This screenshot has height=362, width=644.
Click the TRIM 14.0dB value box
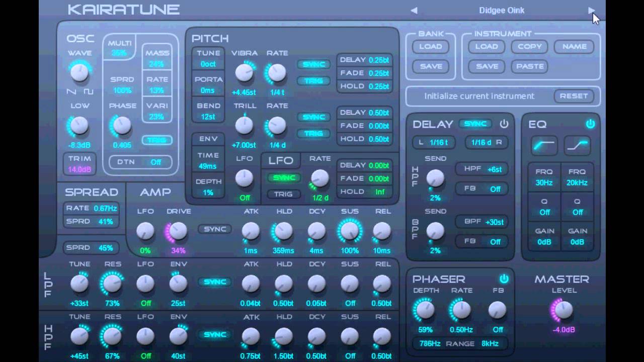79,164
